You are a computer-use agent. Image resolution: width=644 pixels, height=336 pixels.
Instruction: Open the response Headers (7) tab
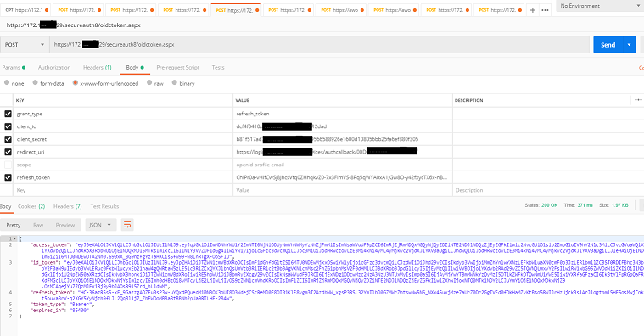pos(67,206)
